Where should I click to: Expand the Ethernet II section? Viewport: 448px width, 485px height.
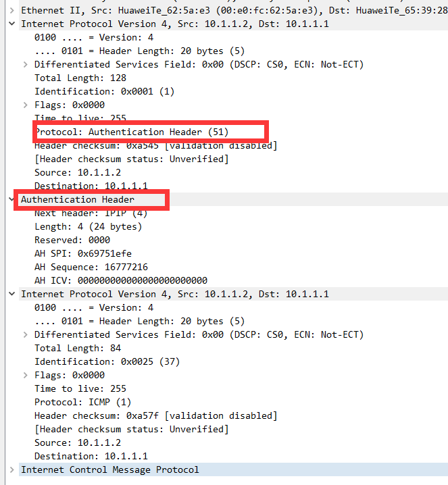tap(12, 10)
